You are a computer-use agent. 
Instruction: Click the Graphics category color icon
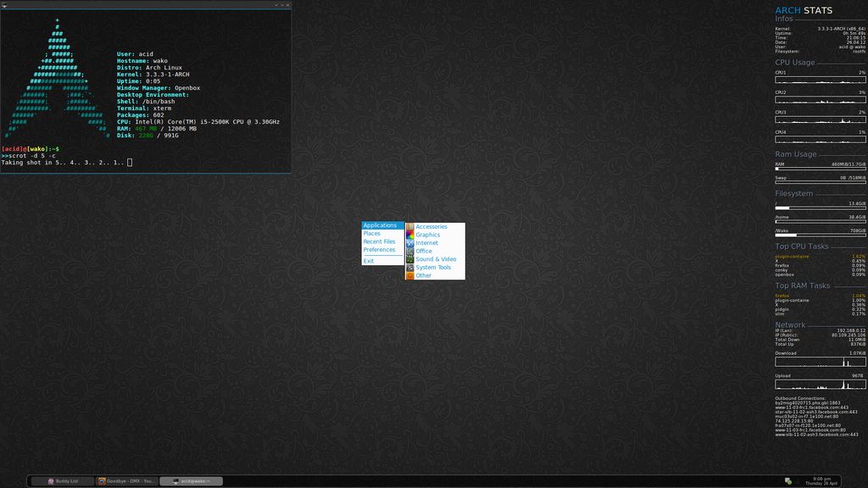click(410, 235)
